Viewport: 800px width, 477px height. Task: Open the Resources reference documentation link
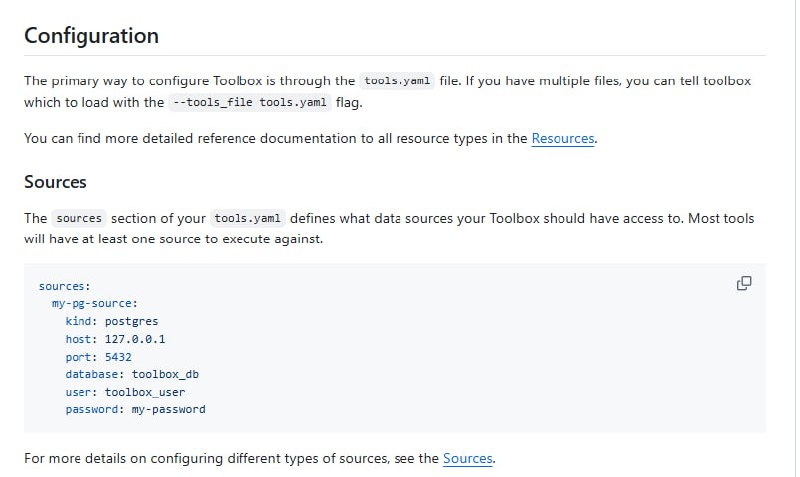[x=562, y=139]
